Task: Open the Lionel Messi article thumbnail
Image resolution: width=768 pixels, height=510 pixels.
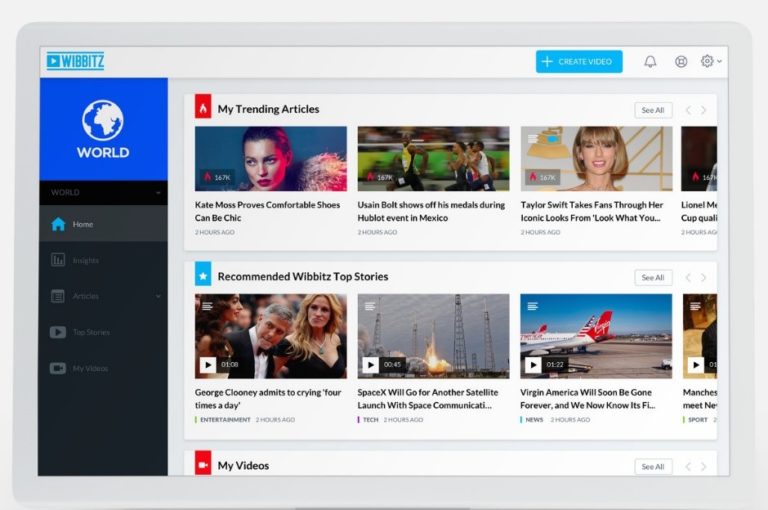Action: click(x=699, y=159)
